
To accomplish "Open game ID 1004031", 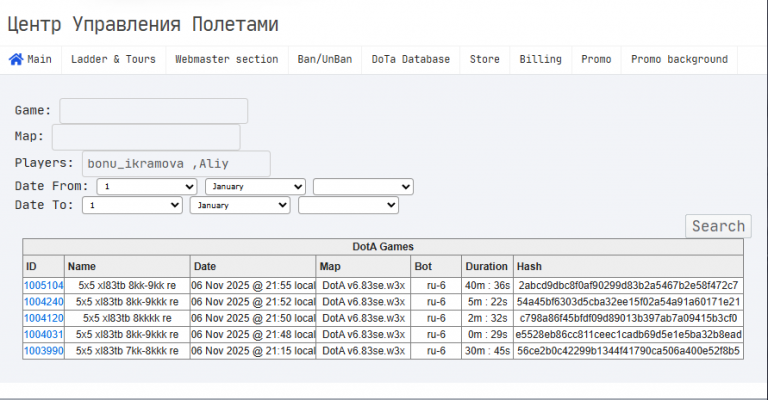I will pyautogui.click(x=44, y=334).
